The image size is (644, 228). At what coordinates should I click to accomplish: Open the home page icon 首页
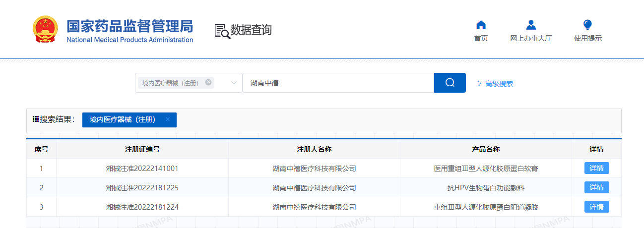[481, 25]
